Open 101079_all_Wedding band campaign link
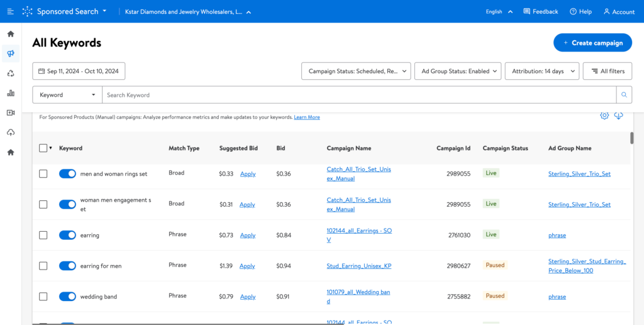This screenshot has height=325, width=644. coord(358,297)
